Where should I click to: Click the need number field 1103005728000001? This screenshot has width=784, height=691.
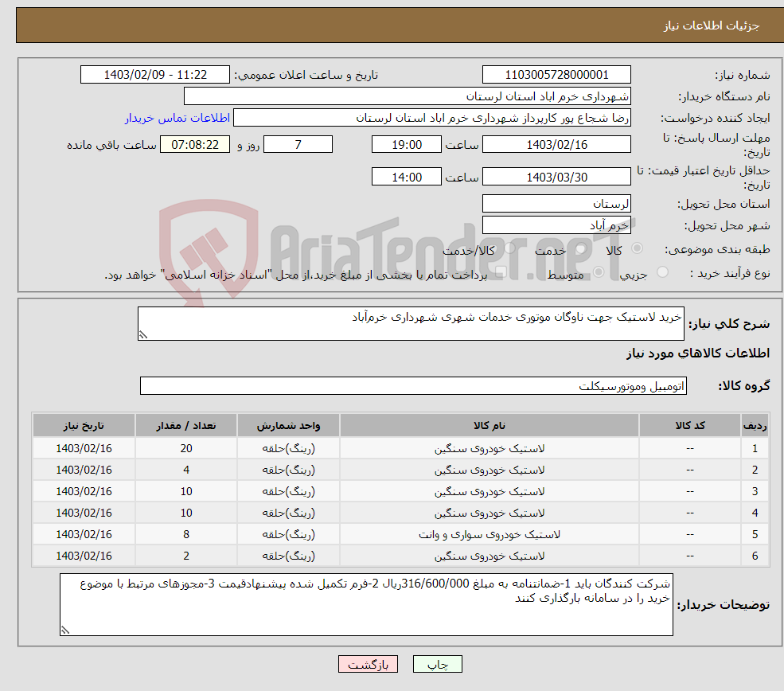click(556, 75)
